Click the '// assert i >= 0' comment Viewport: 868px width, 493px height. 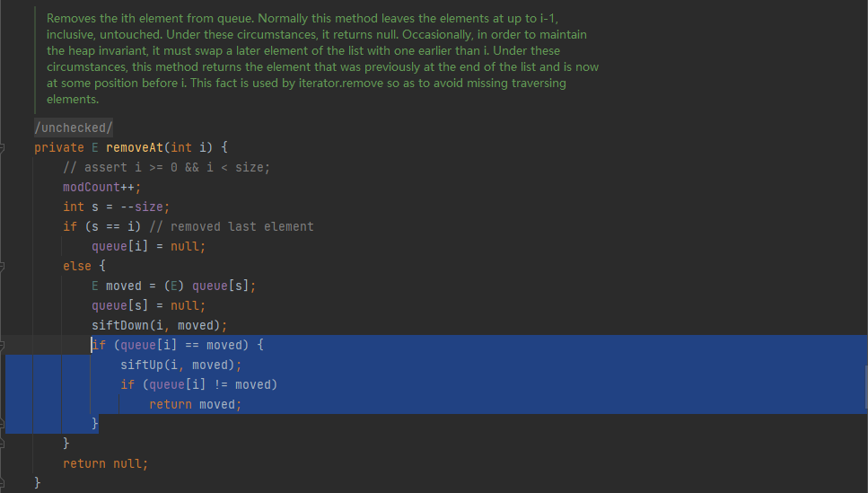[166, 167]
